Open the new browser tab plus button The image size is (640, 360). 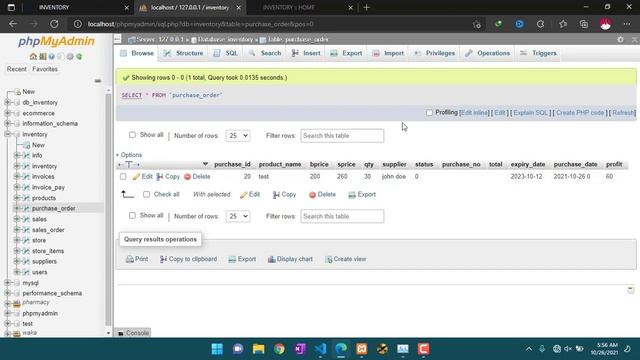(x=367, y=7)
